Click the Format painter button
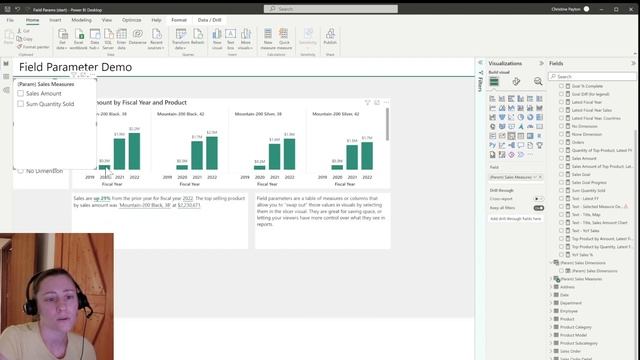Image resolution: width=640 pixels, height=360 pixels. coord(33,47)
